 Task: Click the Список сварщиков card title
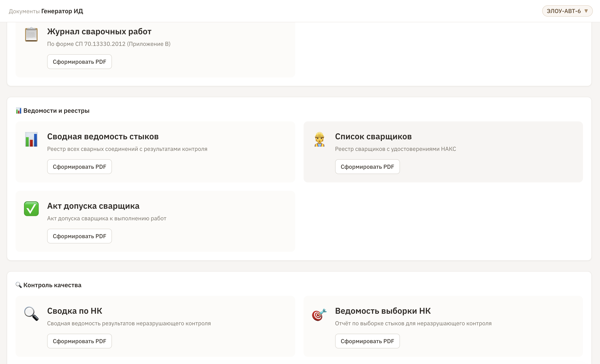tap(373, 136)
